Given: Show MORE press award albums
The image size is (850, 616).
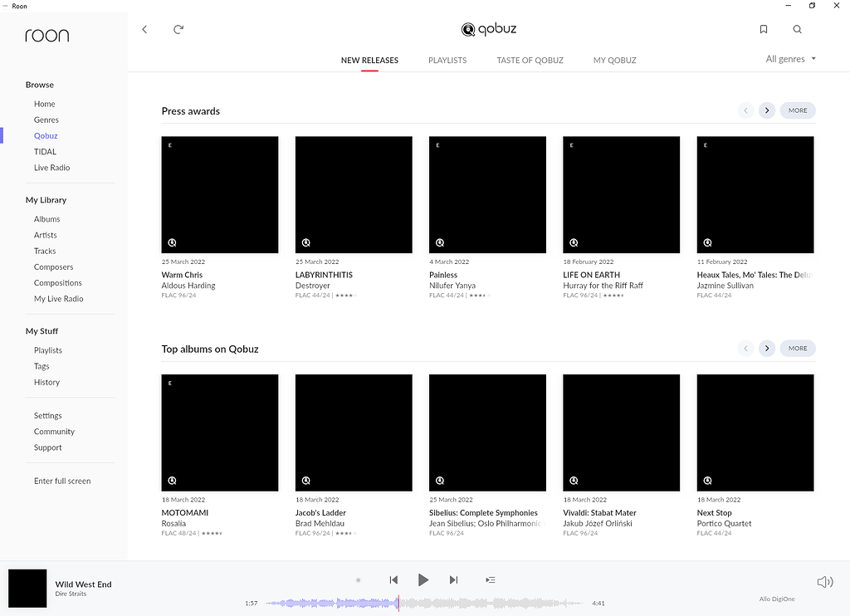Looking at the screenshot, I should tap(797, 110).
